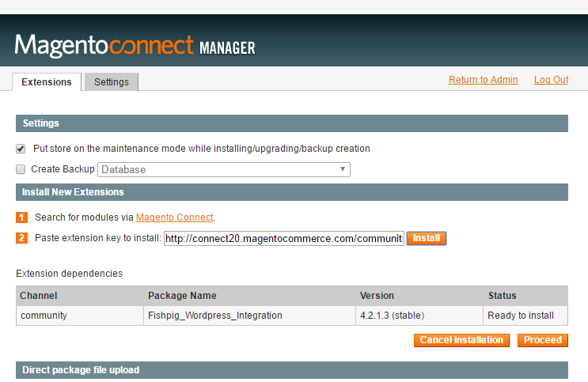Click the Magento Connect Manager logo
Viewport: 588px width, 382px height.
pos(135,46)
